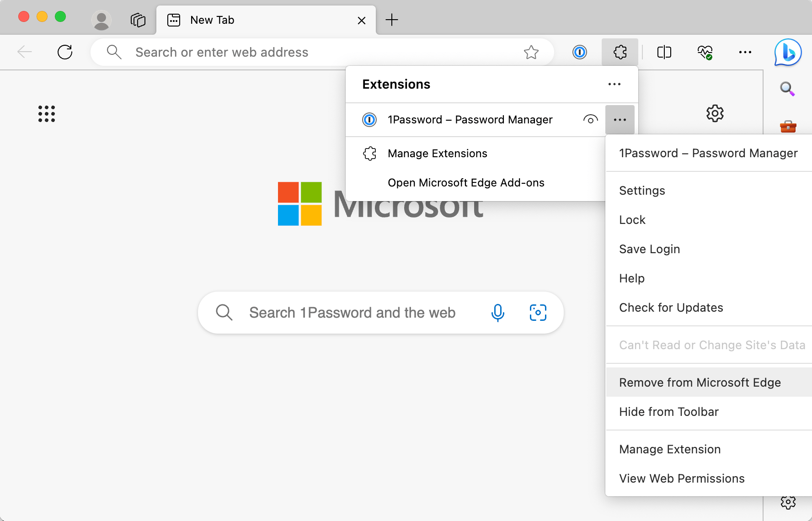Focus the web address bar
The width and height of the screenshot is (812, 521).
[322, 52]
